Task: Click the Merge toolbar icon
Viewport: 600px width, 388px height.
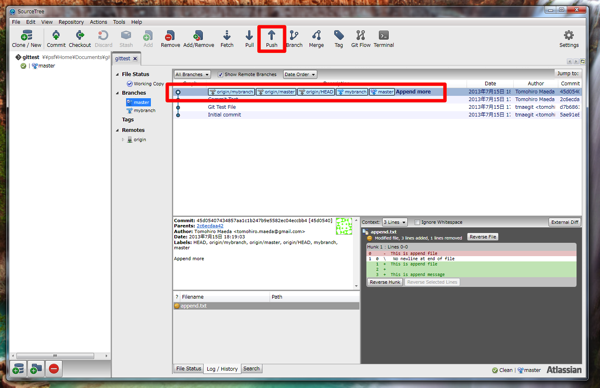Action: coord(316,39)
